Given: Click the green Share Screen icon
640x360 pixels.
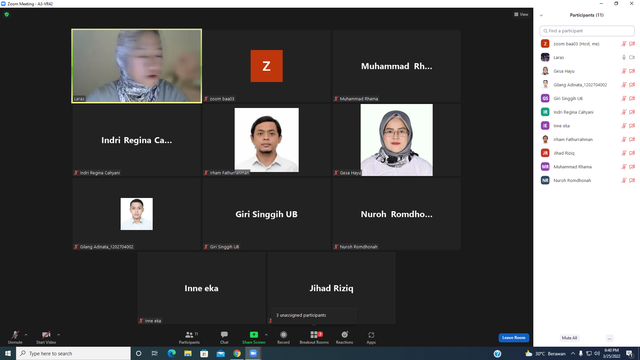Looking at the screenshot, I should [253, 335].
